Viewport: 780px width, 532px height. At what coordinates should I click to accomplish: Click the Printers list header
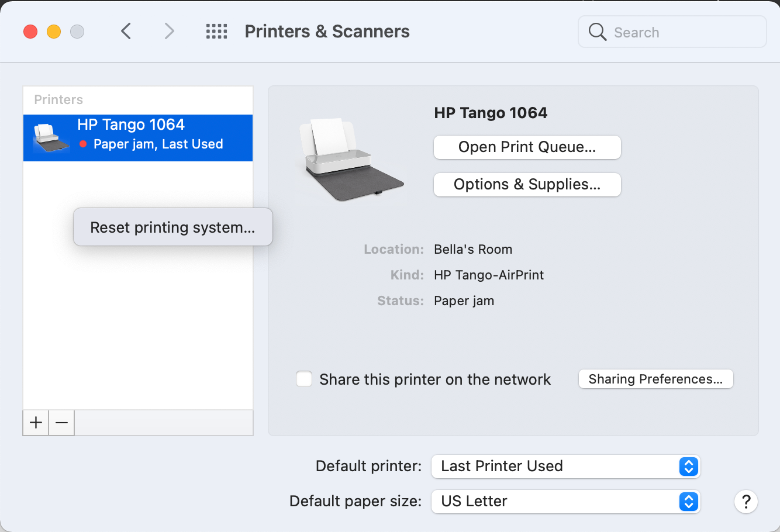58,99
